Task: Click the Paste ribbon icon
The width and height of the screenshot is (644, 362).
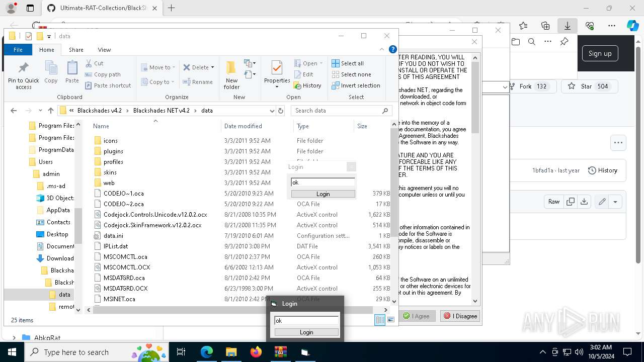Action: click(x=72, y=72)
